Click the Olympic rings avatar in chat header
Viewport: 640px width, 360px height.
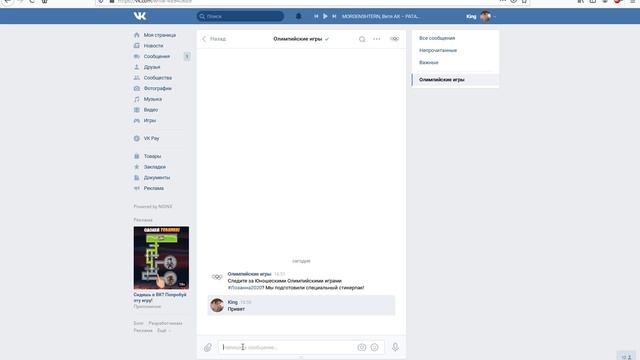click(394, 39)
